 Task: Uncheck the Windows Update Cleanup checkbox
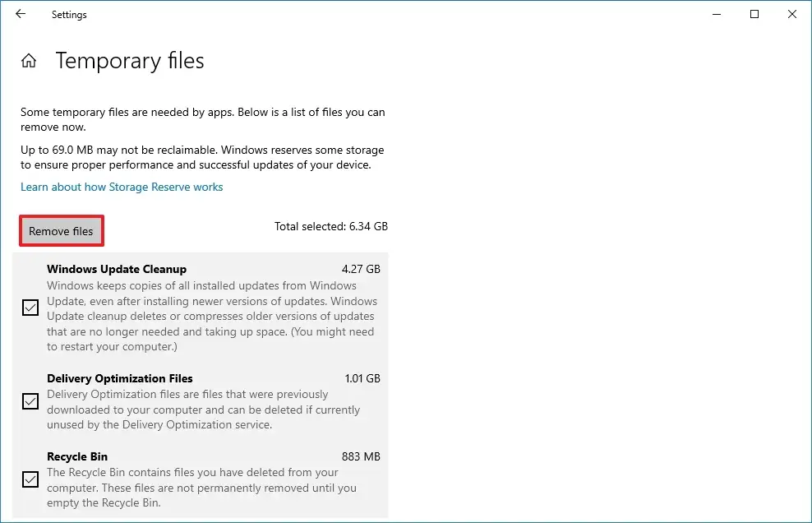point(30,308)
